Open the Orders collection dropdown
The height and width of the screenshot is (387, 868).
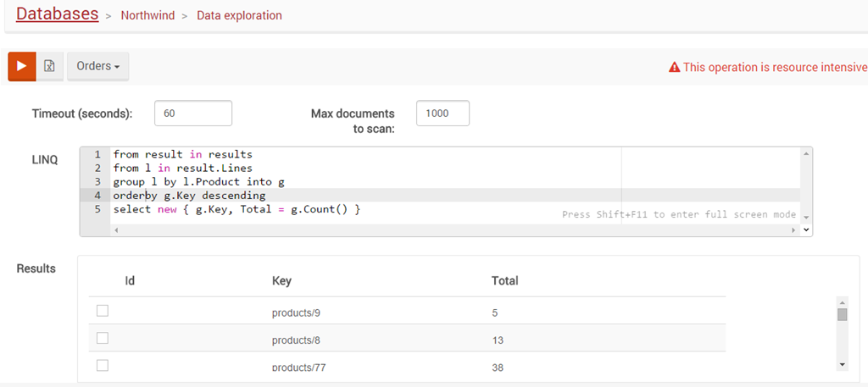98,66
